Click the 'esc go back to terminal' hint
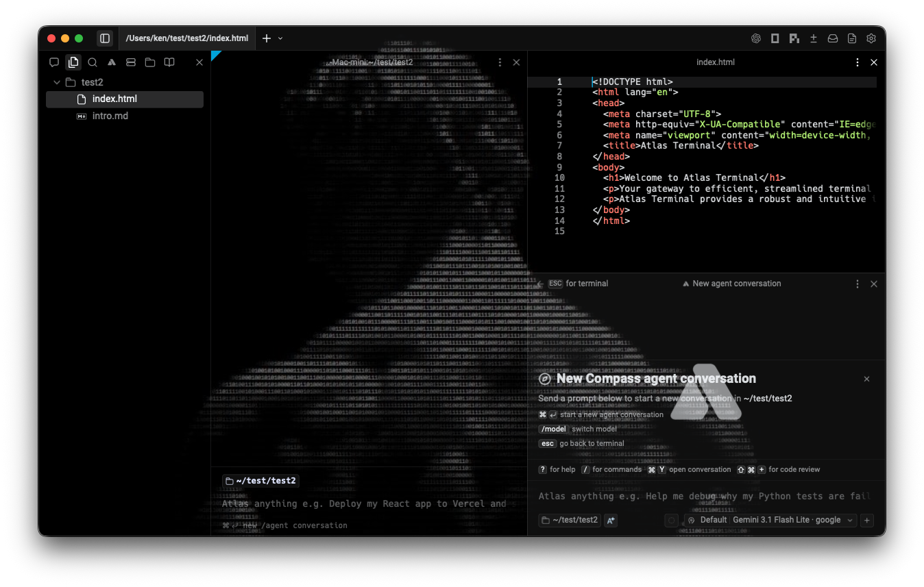This screenshot has height=587, width=924. 581,443
